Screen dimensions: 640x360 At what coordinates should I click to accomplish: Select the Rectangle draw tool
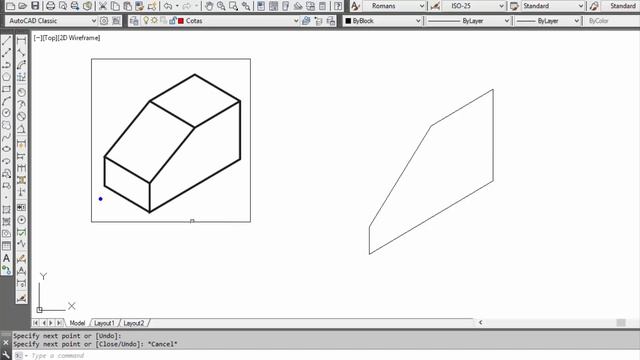(7, 89)
